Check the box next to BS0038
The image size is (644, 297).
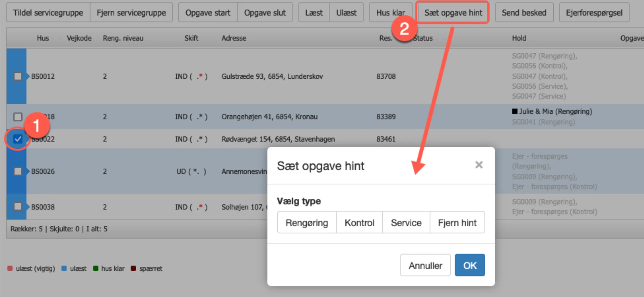click(x=18, y=207)
